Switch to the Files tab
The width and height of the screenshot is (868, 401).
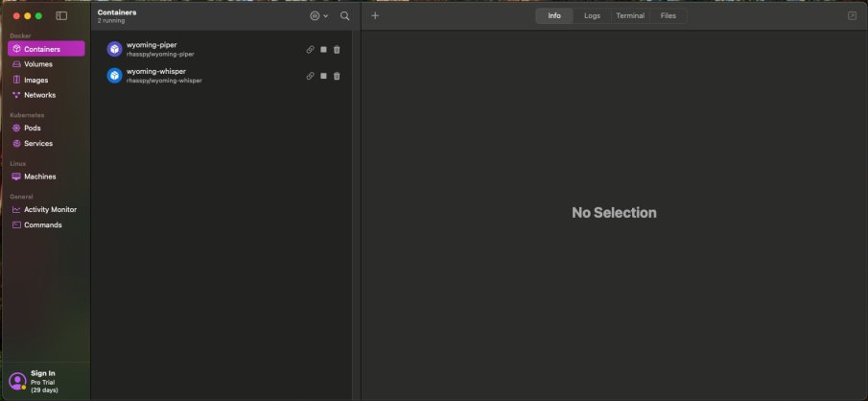[x=669, y=16]
